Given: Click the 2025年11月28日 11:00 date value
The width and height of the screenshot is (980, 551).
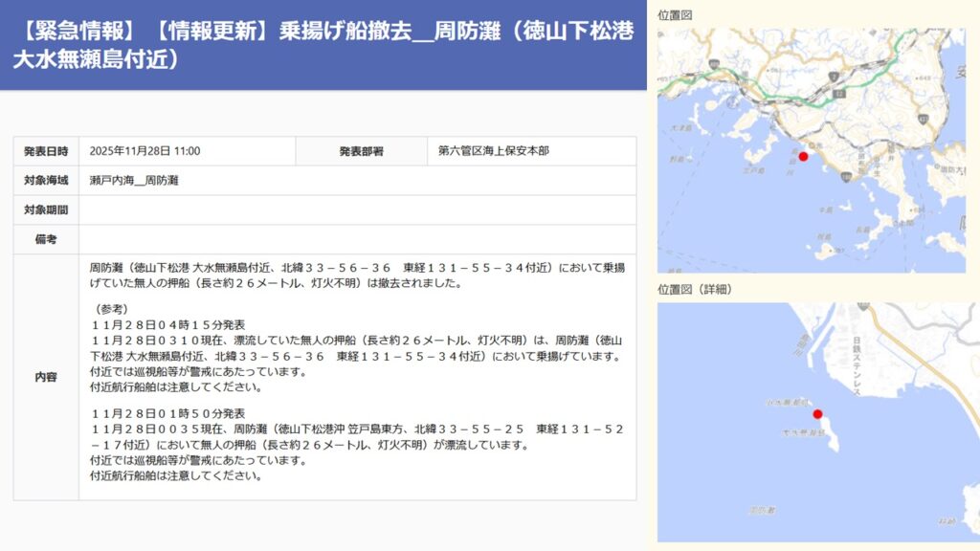Looking at the screenshot, I should pos(145,151).
